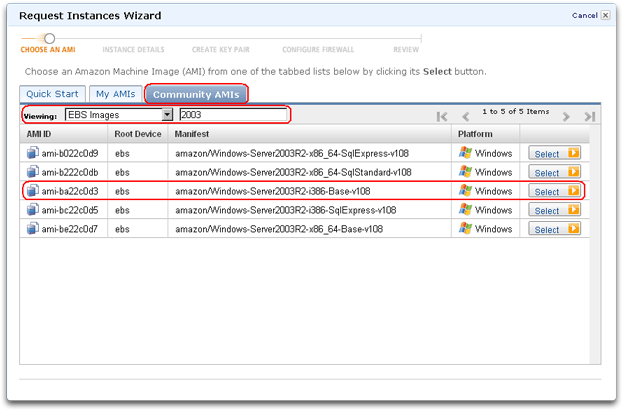622x410 pixels.
Task: Click the Windows logo in ami-bc22c0d5 row
Action: pos(465,210)
